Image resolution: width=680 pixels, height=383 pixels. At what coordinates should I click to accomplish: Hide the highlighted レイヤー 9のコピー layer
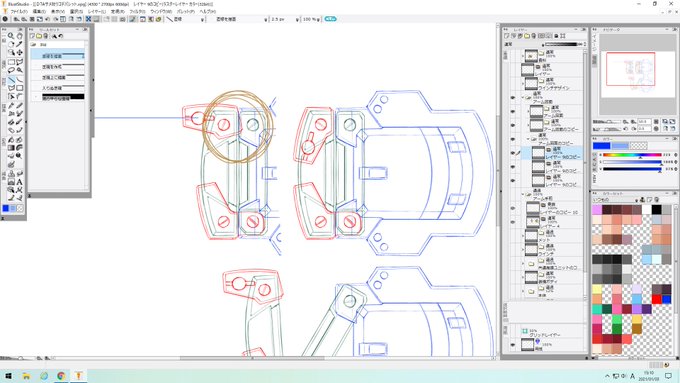513,153
